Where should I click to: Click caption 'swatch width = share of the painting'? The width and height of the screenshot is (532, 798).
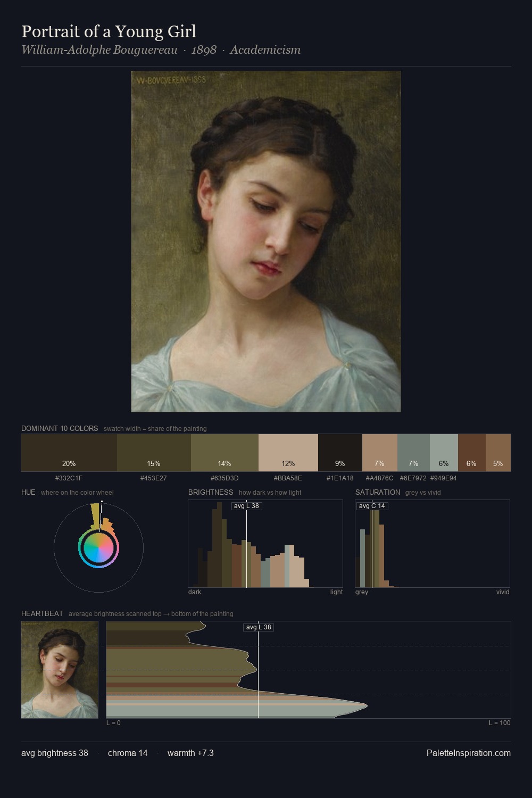point(155,428)
